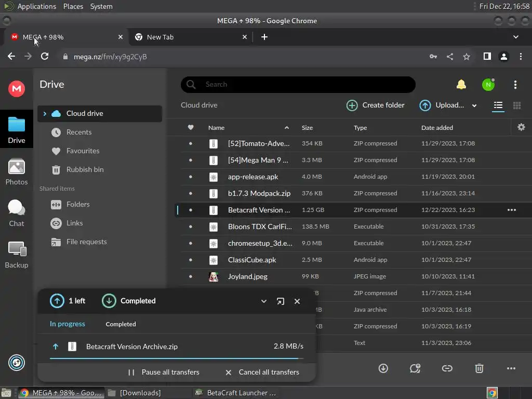The image size is (532, 399).
Task: Go back in browser
Action: coord(11,56)
